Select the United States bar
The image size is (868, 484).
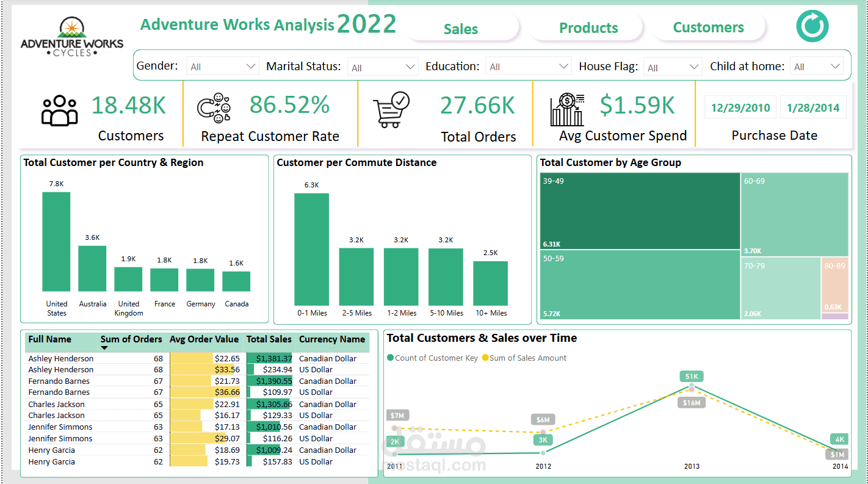56,242
